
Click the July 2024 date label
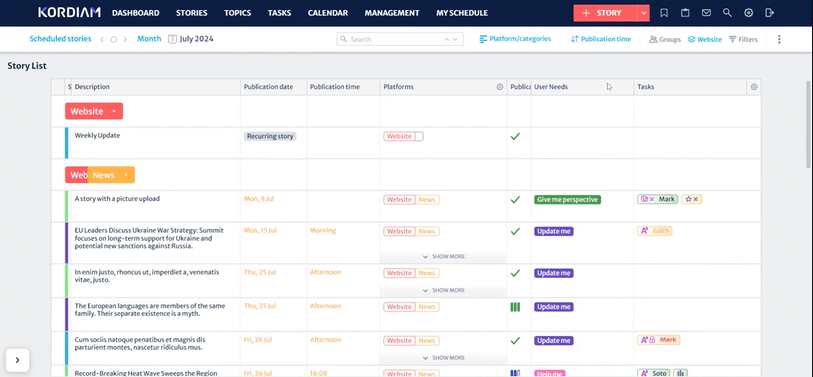pos(197,39)
